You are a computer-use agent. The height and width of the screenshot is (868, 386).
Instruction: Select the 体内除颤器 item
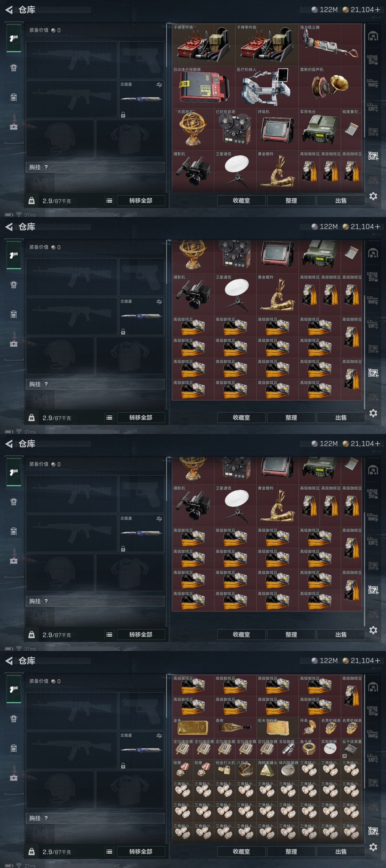pyautogui.click(x=288, y=770)
